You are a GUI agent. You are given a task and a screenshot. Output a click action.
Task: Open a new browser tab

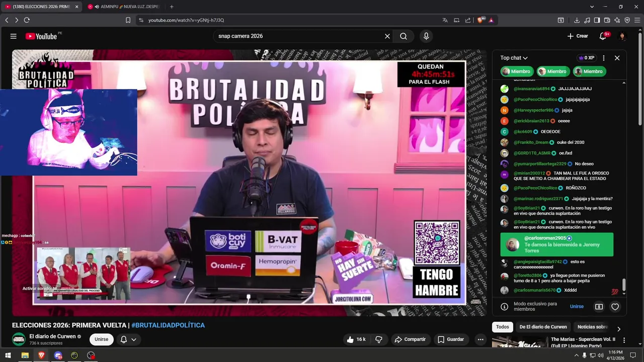172,7
